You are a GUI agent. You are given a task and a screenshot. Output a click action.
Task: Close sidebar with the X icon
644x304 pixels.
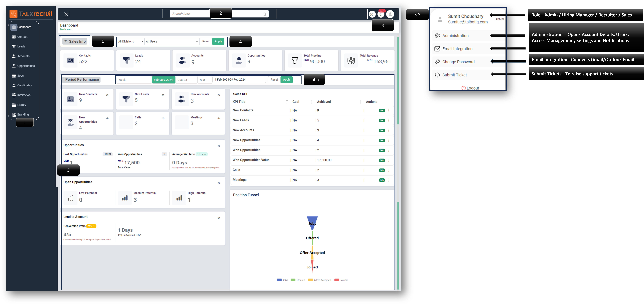tap(66, 14)
